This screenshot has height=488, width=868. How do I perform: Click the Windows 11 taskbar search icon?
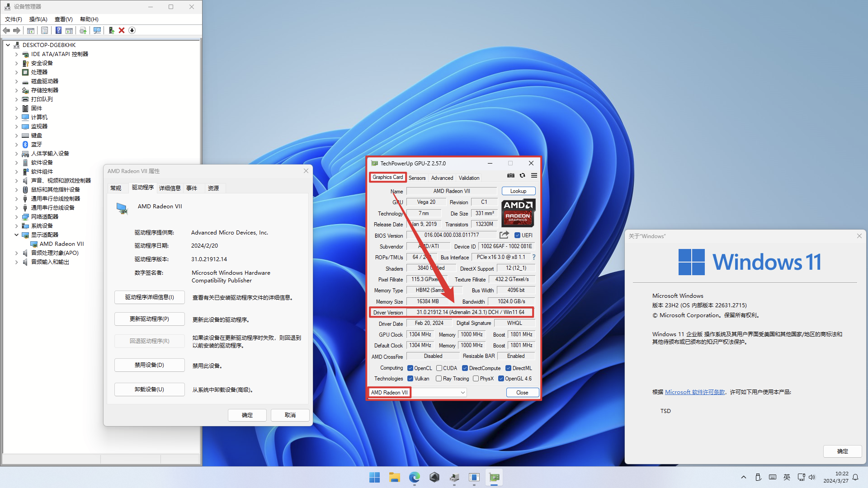point(374,477)
